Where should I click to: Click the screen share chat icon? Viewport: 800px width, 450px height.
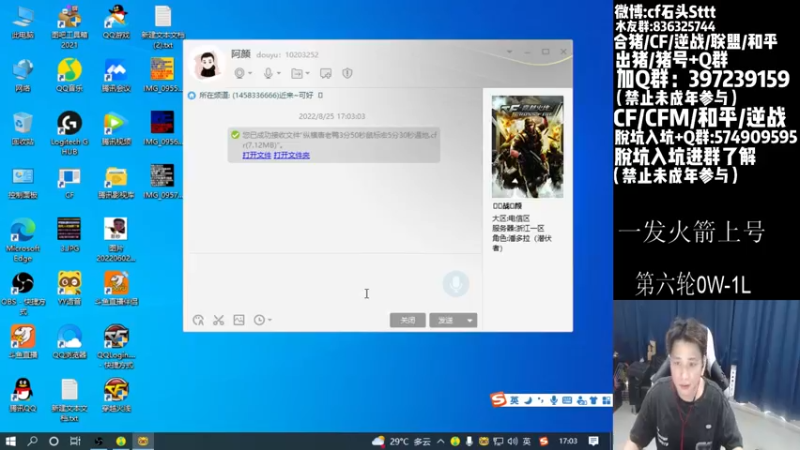click(326, 73)
